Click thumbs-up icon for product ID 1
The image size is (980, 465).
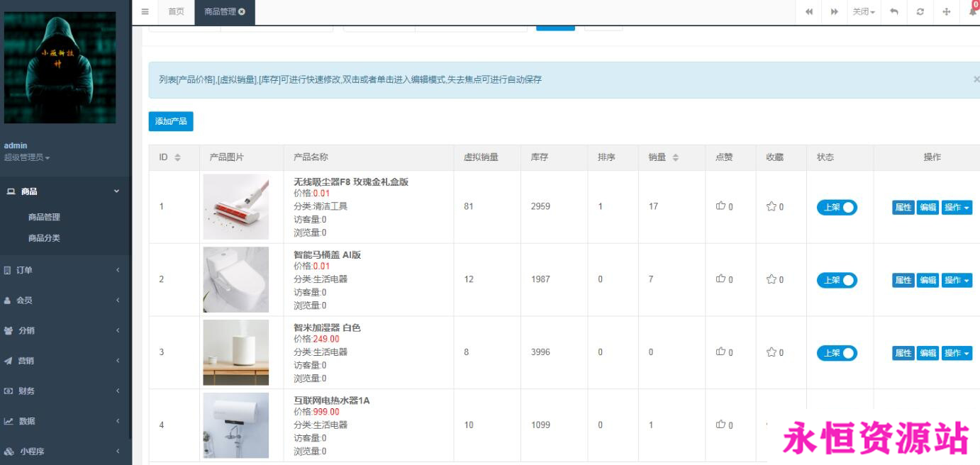[721, 206]
